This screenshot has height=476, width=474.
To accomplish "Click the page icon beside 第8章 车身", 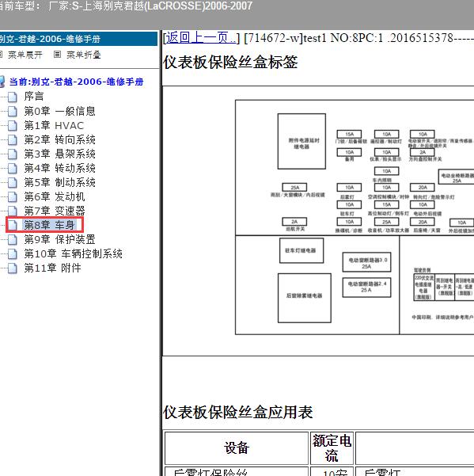I will [x=13, y=225].
